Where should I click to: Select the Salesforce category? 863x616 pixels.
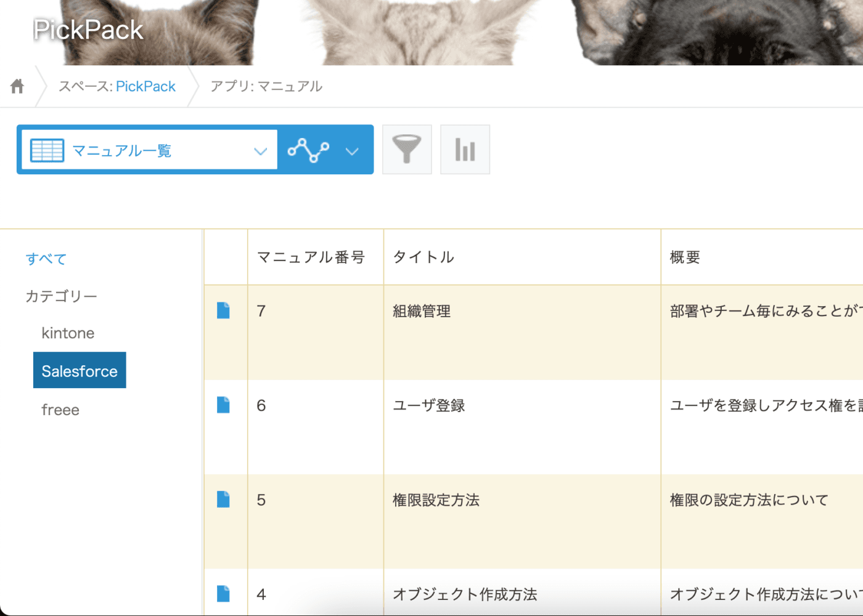point(80,370)
